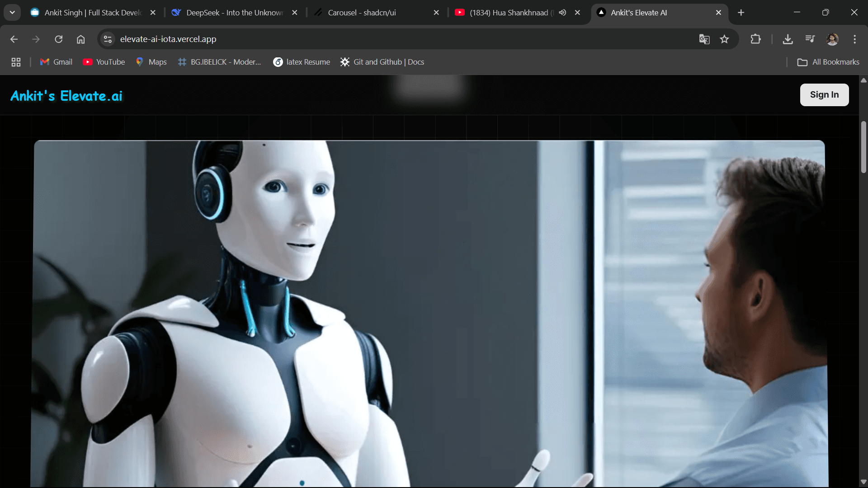Open the Chrome three-dot menu

[854, 39]
